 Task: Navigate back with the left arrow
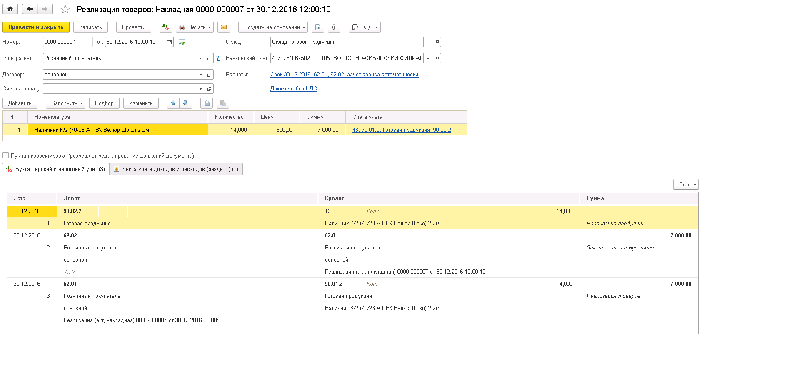29,9
